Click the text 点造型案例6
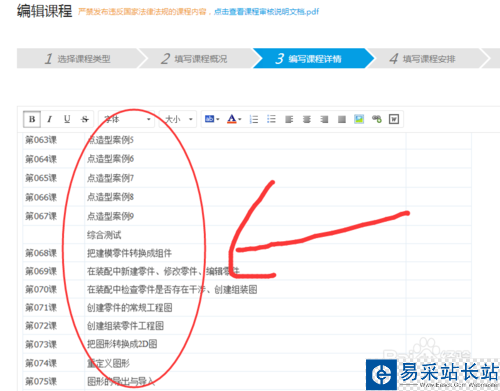Screen dimensions: 500x391 [x=110, y=159]
